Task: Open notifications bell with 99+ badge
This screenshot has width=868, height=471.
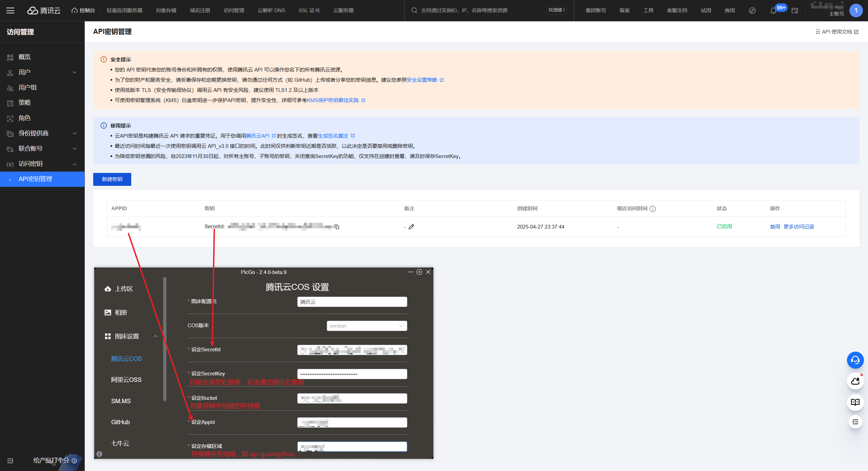Action: pyautogui.click(x=773, y=11)
